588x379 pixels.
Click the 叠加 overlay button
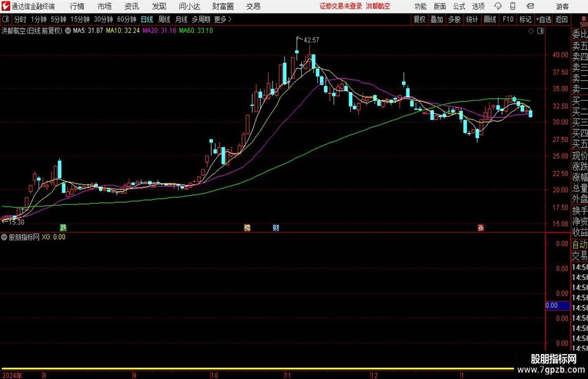[x=437, y=19]
